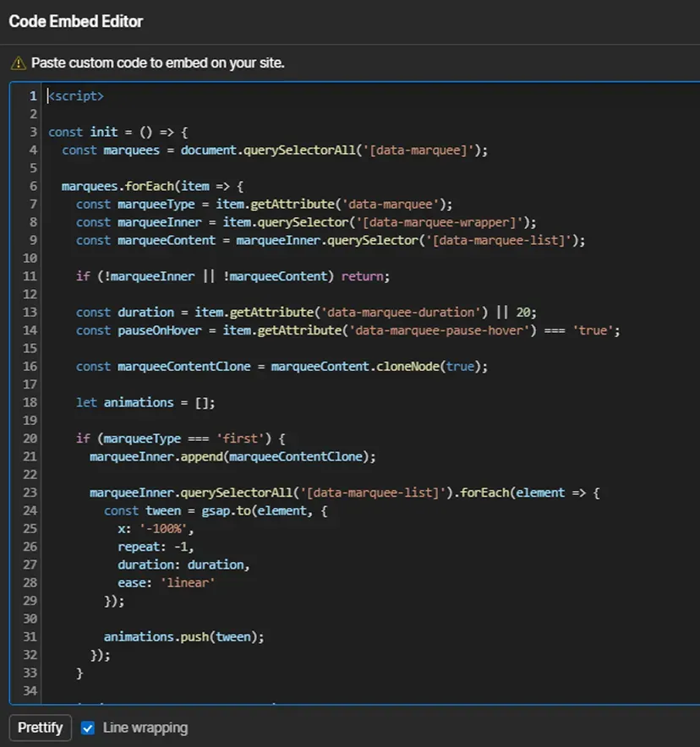Viewport: 700px width, 747px height.
Task: Click the 'true' string on line 14
Action: click(x=593, y=330)
